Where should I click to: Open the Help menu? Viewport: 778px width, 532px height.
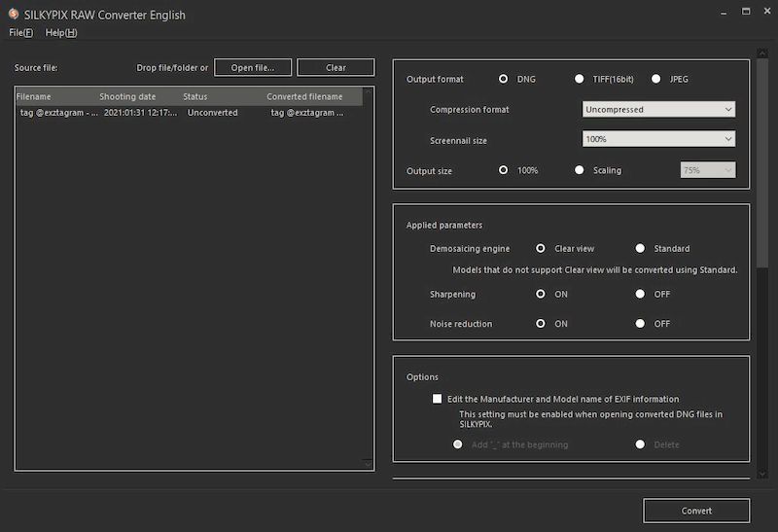pyautogui.click(x=61, y=33)
